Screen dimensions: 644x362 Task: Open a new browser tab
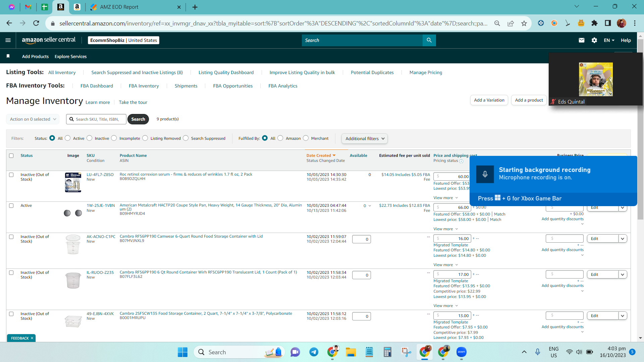point(195,7)
